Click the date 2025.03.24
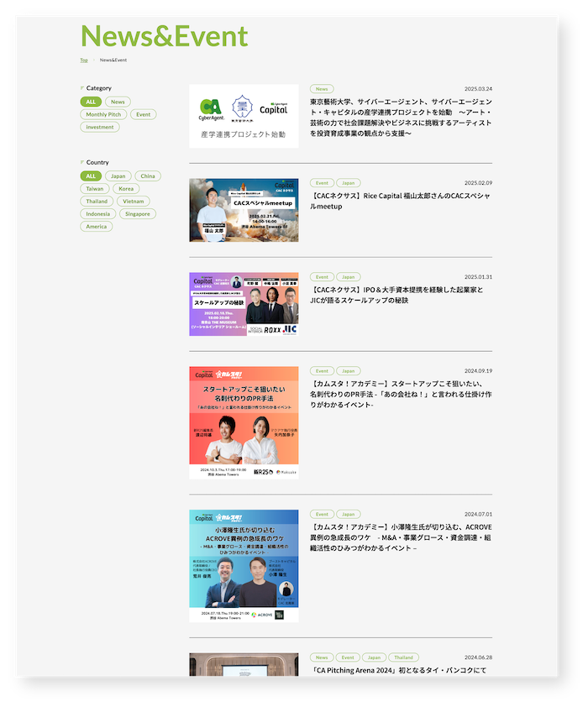This screenshot has height=707, width=588. (x=479, y=89)
